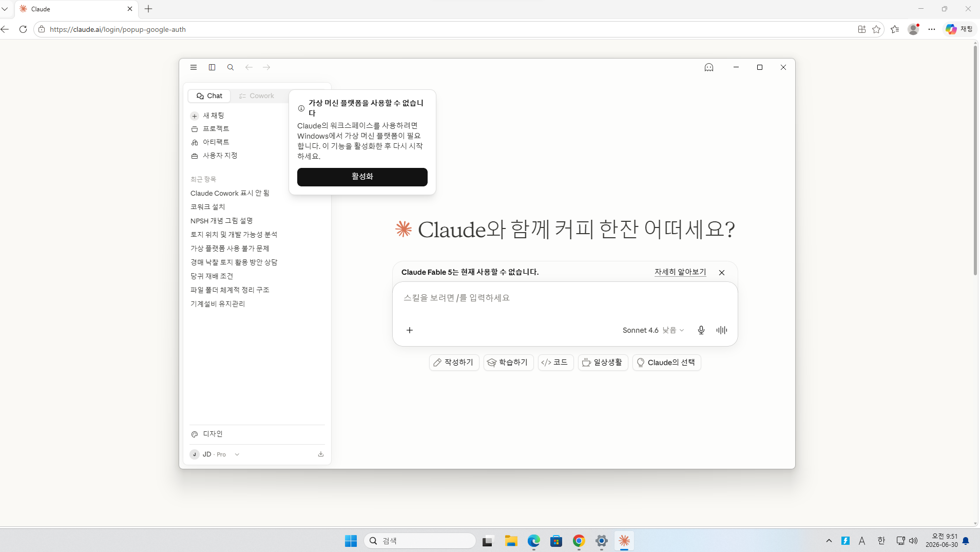Follow the 자세히 알아보기 link
The width and height of the screenshot is (980, 552).
680,272
